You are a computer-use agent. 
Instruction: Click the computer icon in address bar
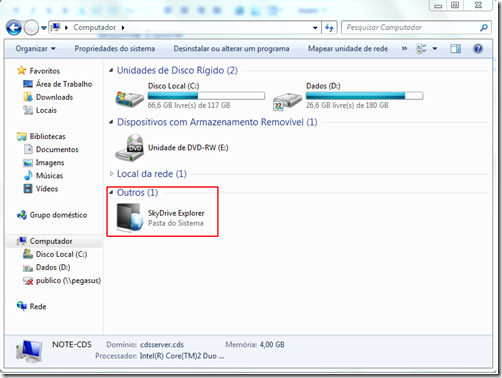56,27
